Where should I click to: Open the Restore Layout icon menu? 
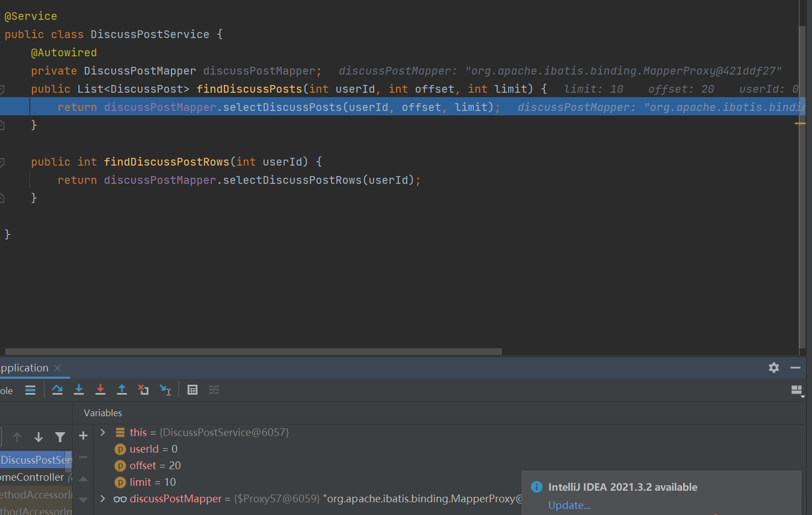pos(797,391)
